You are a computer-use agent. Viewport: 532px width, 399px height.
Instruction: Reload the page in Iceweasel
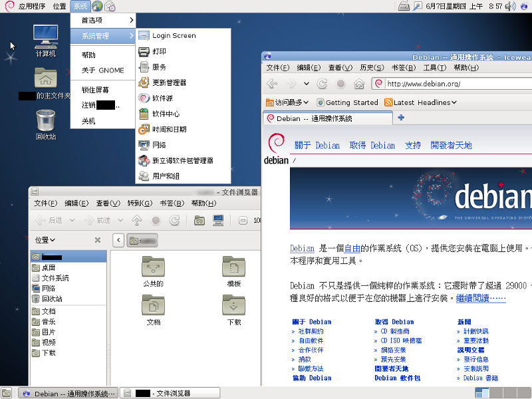pos(322,84)
